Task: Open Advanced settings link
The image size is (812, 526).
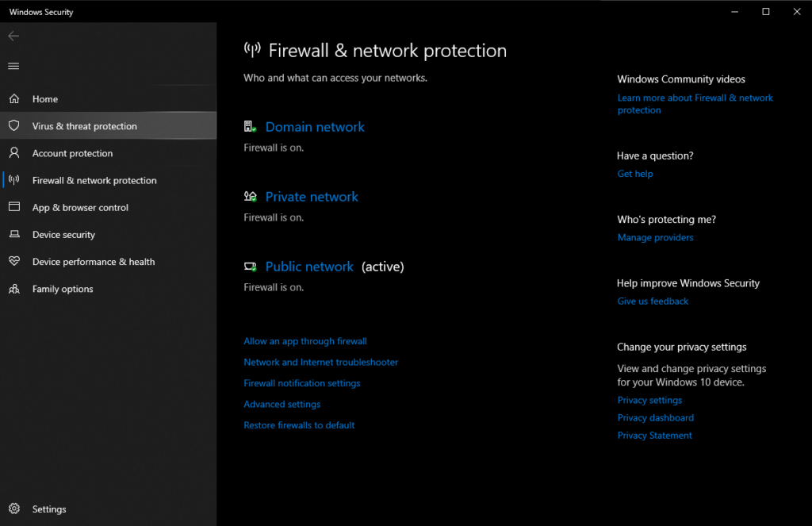Action: click(x=282, y=404)
